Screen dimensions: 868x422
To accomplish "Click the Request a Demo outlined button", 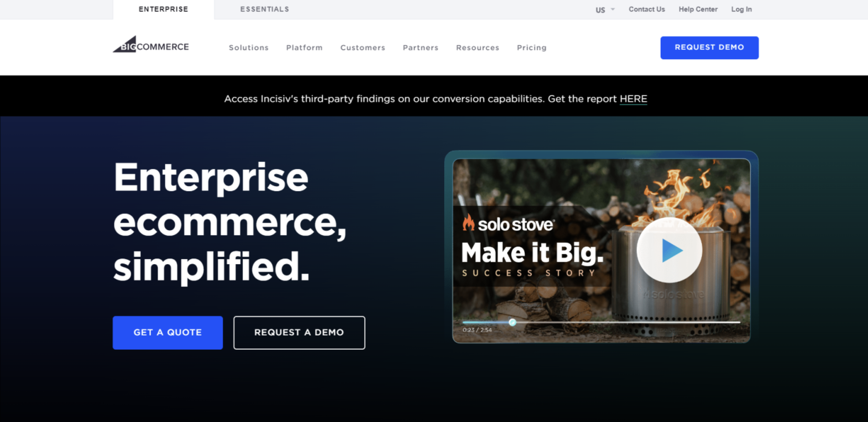I will [299, 333].
